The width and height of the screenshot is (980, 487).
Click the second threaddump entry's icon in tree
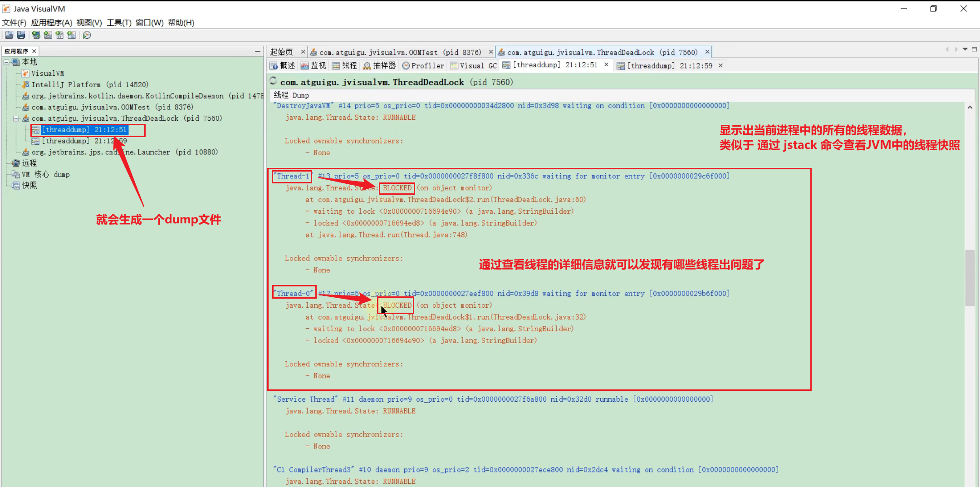[x=35, y=141]
